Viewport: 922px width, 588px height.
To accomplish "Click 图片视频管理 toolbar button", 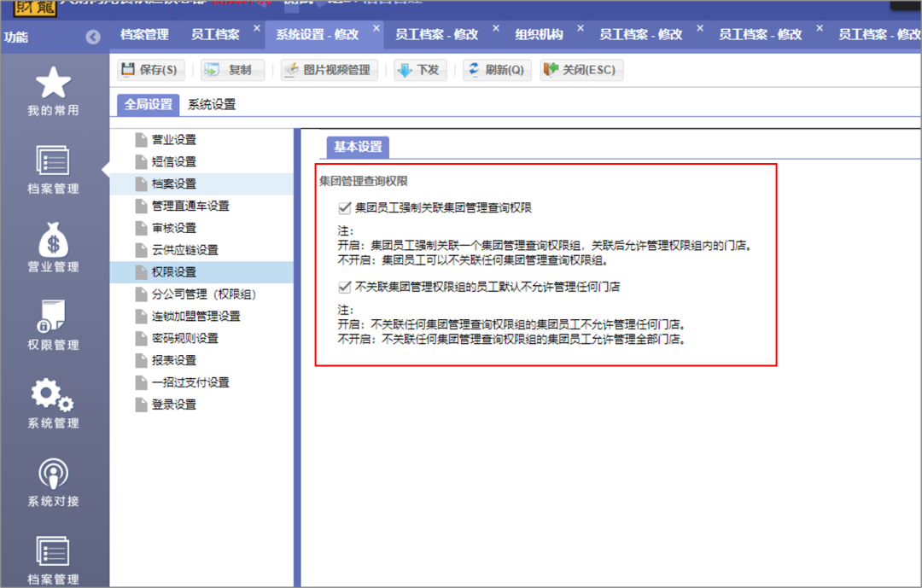I will coord(330,70).
